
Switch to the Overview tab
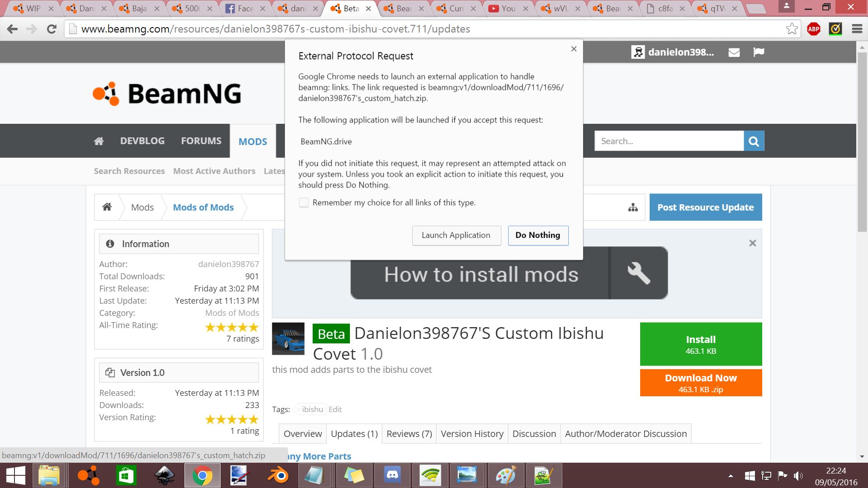(x=302, y=434)
